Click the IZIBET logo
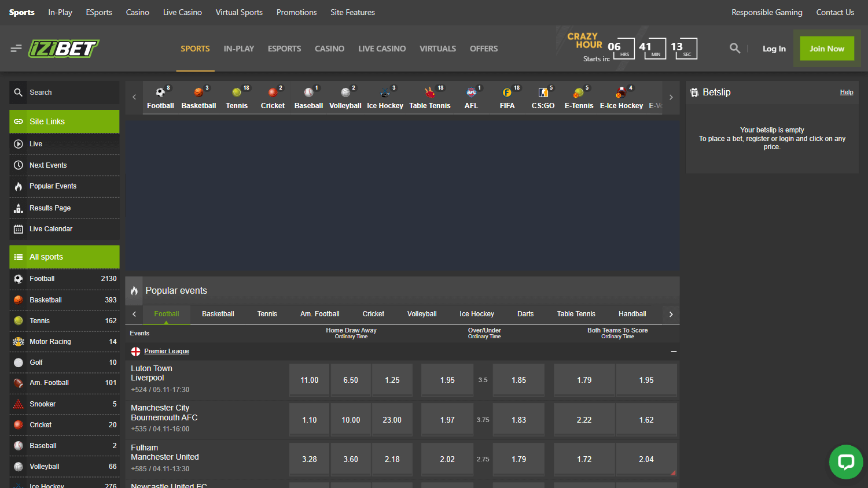This screenshot has width=868, height=488. point(64,49)
